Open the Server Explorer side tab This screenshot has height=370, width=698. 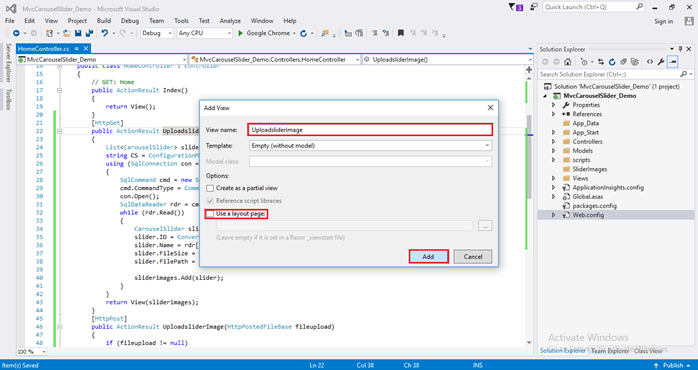coord(8,63)
